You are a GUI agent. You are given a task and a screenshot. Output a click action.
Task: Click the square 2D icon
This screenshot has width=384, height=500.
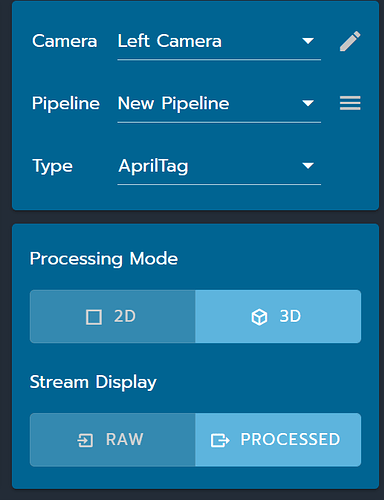point(94,317)
